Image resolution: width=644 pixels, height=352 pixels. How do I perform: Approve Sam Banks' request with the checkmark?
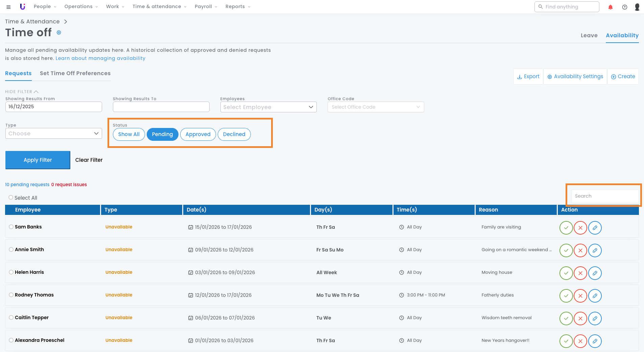coord(566,227)
